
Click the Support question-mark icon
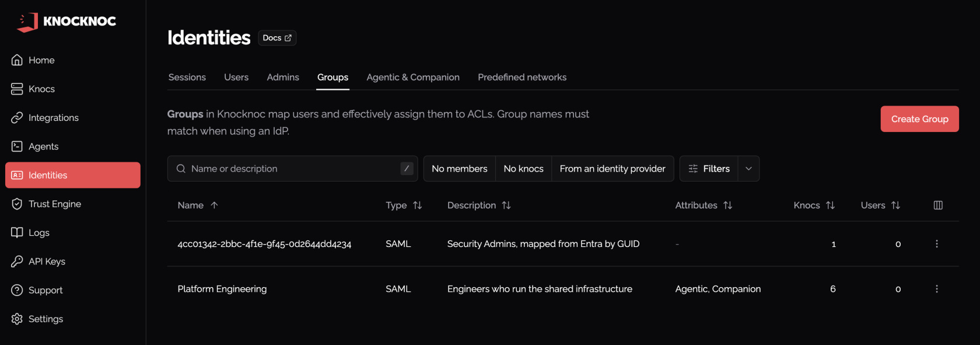click(x=17, y=290)
